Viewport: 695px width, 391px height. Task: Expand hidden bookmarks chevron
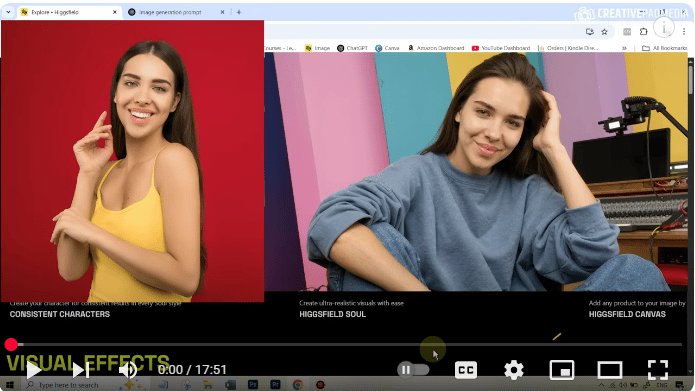pyautogui.click(x=625, y=48)
